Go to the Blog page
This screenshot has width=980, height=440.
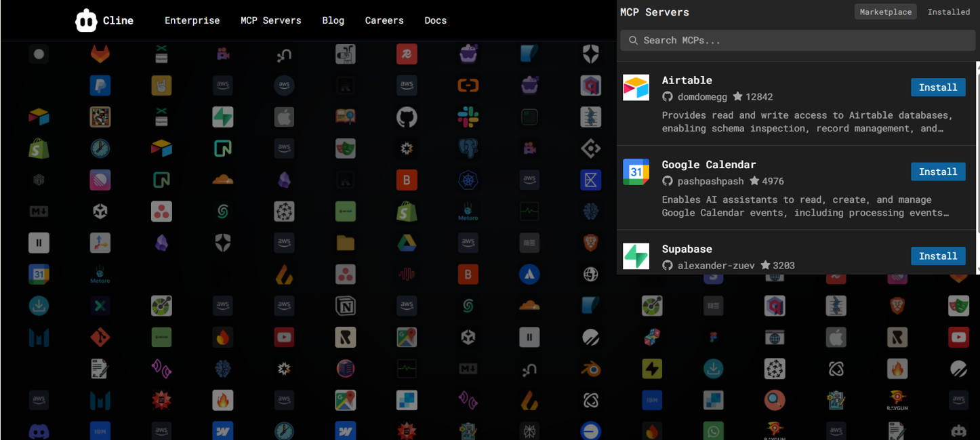pyautogui.click(x=333, y=20)
